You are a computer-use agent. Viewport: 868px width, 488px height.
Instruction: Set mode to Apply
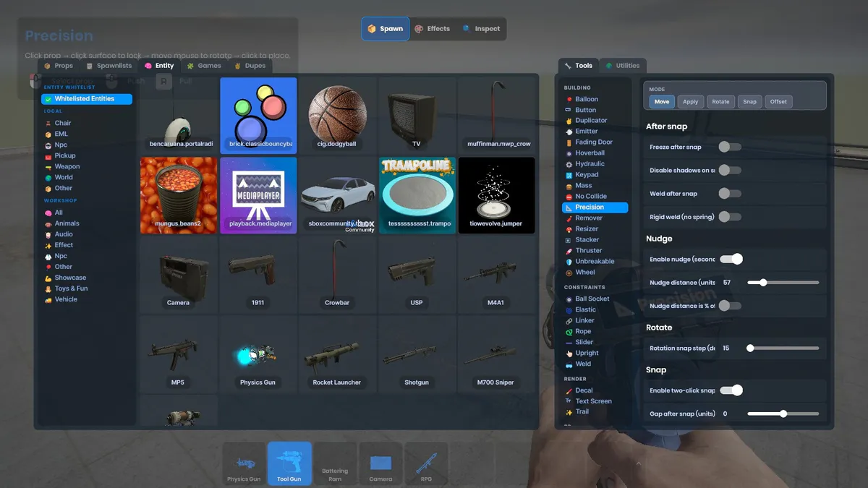coord(691,102)
